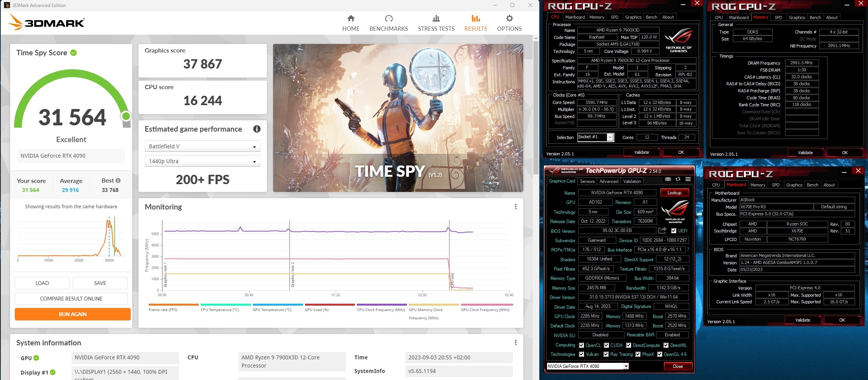Click the green check beside GPU label
The width and height of the screenshot is (868, 380).
[x=36, y=358]
